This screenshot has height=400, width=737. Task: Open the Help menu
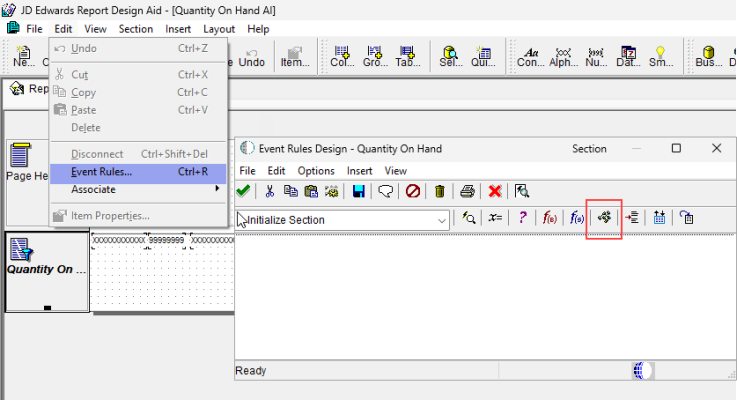point(258,29)
